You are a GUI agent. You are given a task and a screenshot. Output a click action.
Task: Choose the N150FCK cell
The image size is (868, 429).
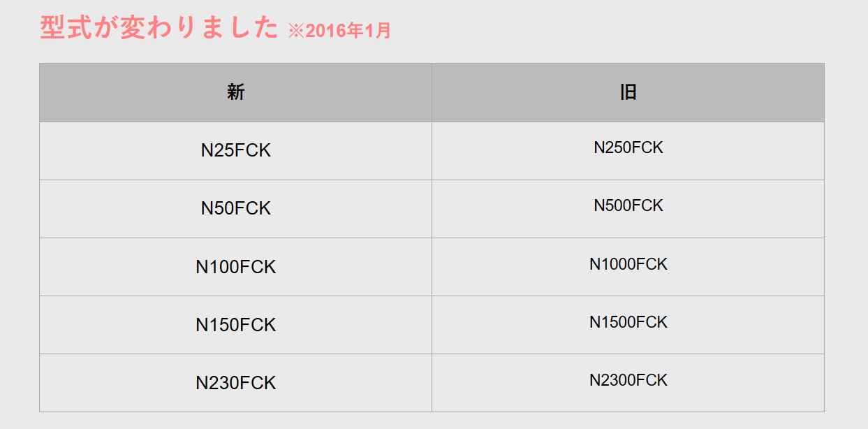click(x=235, y=325)
